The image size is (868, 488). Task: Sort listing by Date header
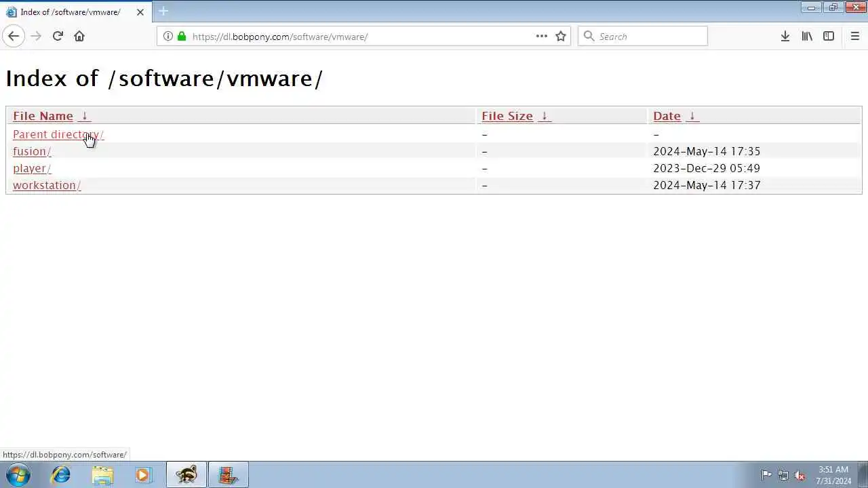667,116
